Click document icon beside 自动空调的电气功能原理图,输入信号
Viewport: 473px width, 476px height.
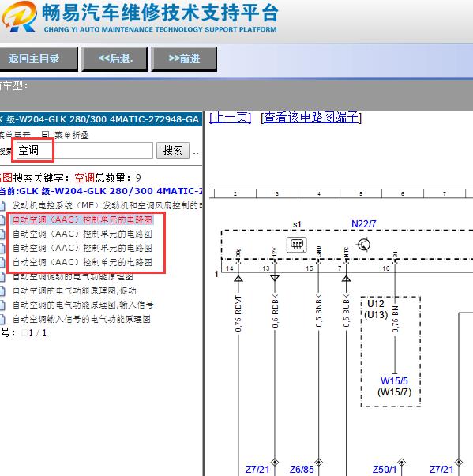(2, 305)
